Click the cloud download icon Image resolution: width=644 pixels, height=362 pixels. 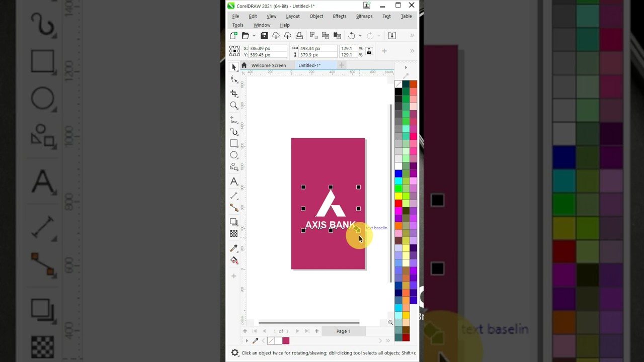pos(276,36)
